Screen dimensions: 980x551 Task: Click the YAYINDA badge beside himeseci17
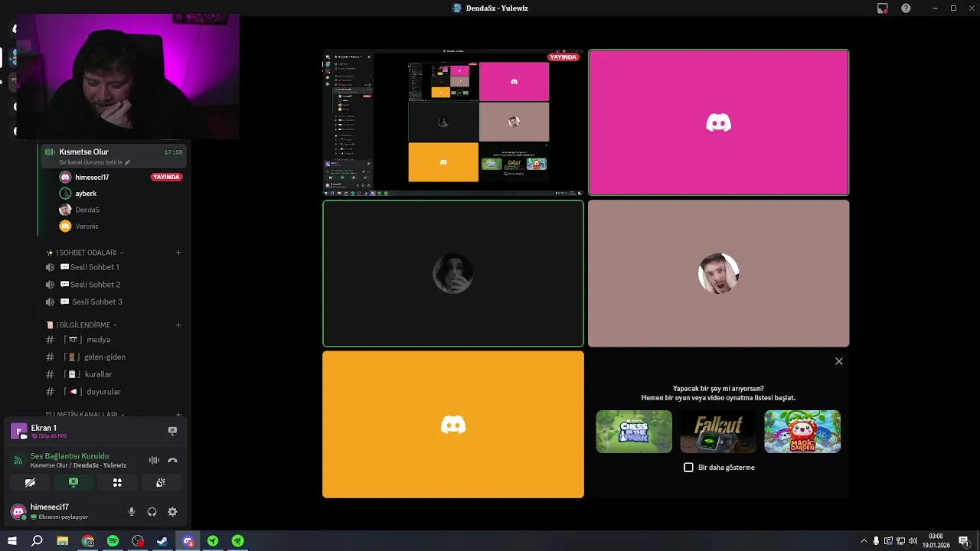[166, 177]
